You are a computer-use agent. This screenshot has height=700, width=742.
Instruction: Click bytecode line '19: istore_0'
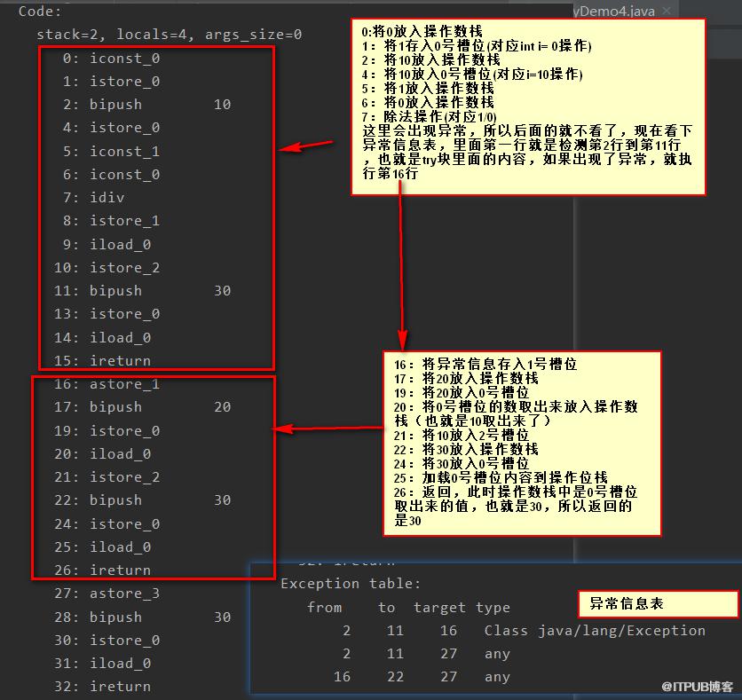pyautogui.click(x=107, y=431)
